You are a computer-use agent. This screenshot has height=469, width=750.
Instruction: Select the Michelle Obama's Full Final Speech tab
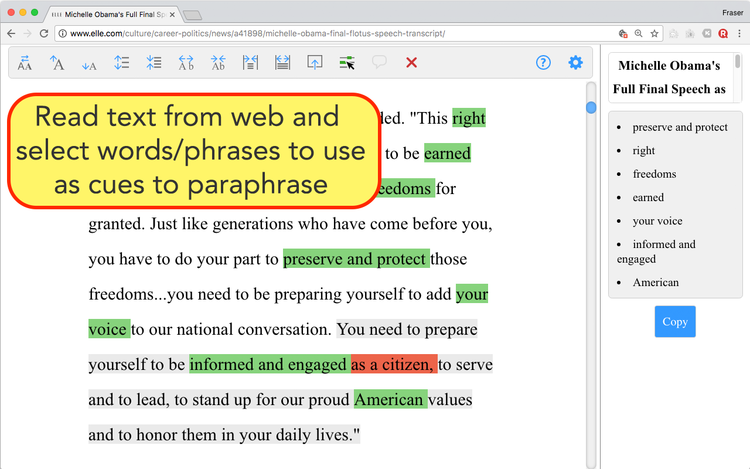pos(114,14)
